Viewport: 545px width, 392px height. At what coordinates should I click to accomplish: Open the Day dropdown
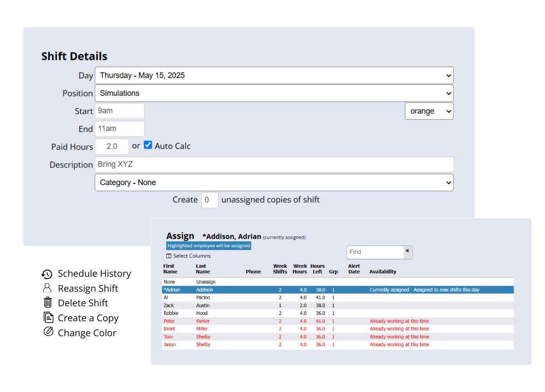pyautogui.click(x=274, y=75)
